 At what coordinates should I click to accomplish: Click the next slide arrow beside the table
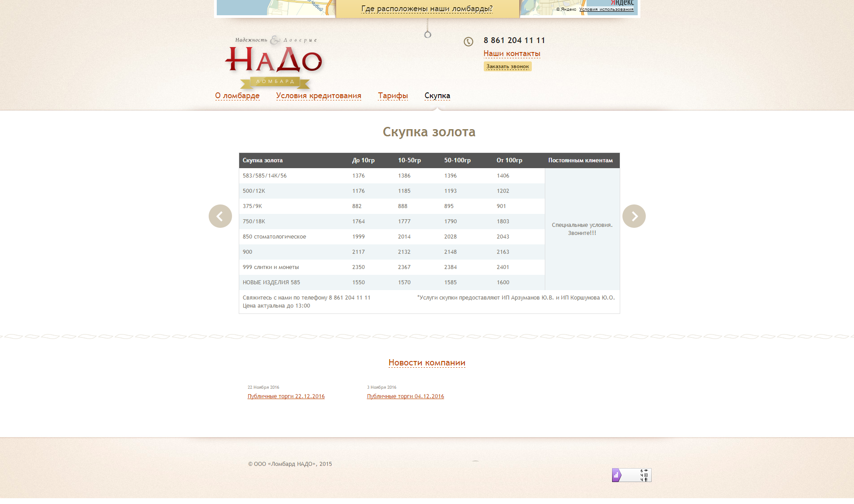coord(634,216)
